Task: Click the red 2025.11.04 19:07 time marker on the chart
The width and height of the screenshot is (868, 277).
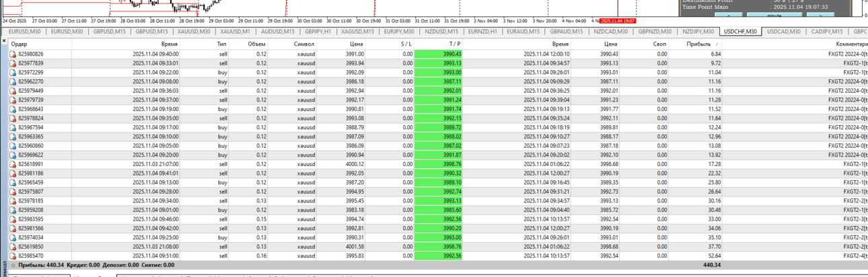Action: pos(618,21)
